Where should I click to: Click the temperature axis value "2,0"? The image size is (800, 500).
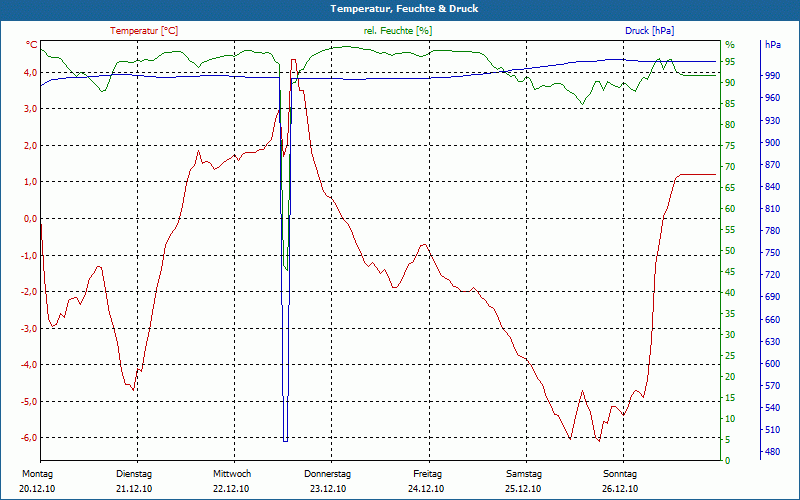[31, 145]
